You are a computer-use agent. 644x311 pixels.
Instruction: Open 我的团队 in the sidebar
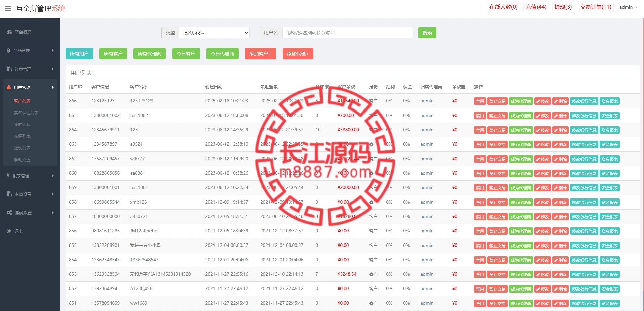point(22,124)
